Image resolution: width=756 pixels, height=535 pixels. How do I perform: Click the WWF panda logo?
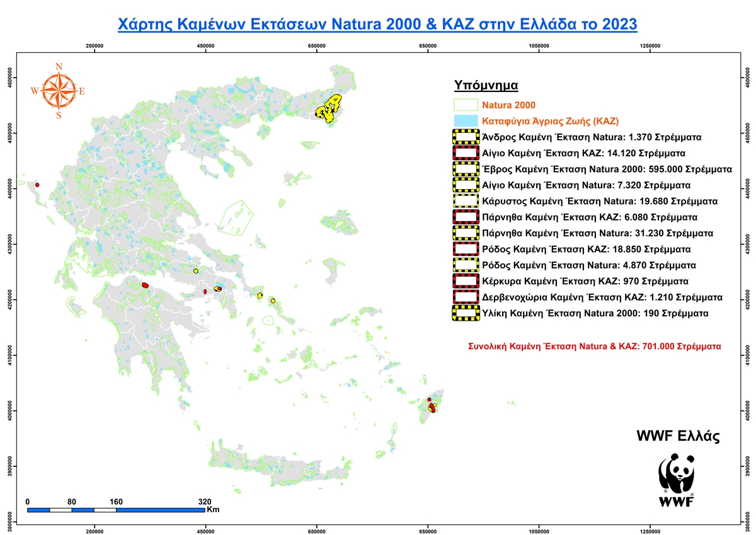coord(676,479)
